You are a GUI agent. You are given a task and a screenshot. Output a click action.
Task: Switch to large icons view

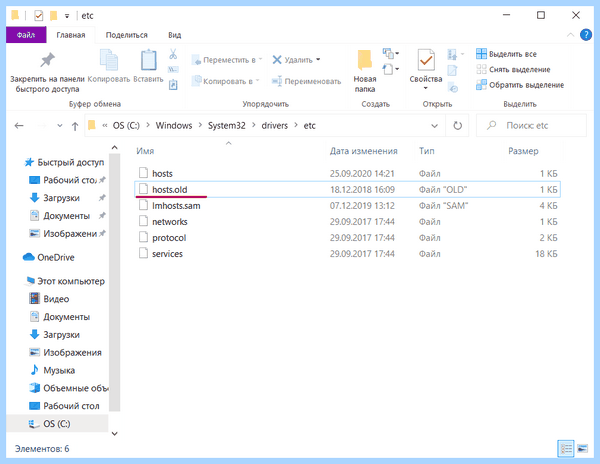(582, 448)
